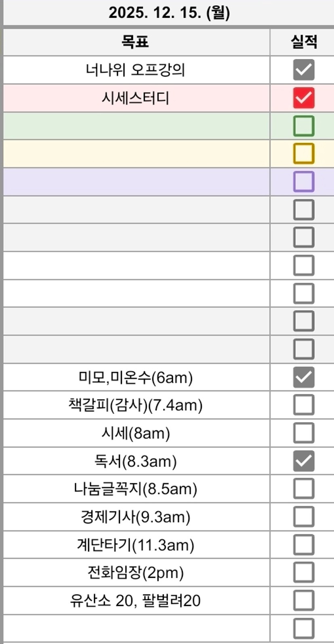The width and height of the screenshot is (334, 644).
Task: Check the 유산소 20, 팔벌려20 checkbox
Action: [303, 601]
